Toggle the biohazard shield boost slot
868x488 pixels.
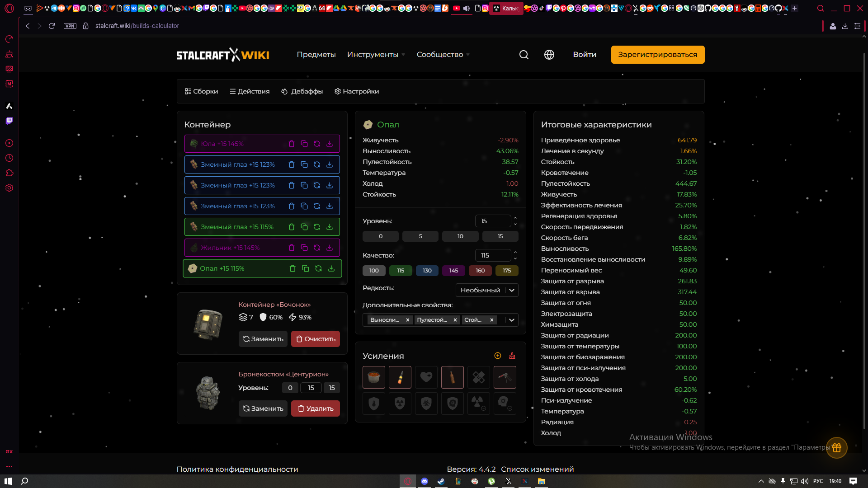426,404
